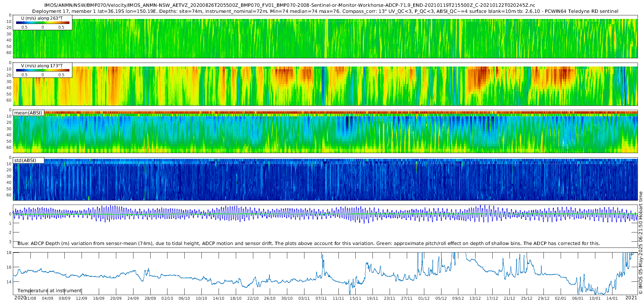This screenshot has height=304, width=644.
Task: Click the 14/01 date tick label
Action: [612, 298]
